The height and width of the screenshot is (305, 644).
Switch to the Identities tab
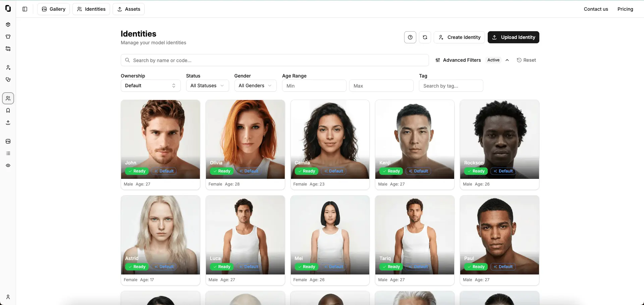tap(91, 9)
